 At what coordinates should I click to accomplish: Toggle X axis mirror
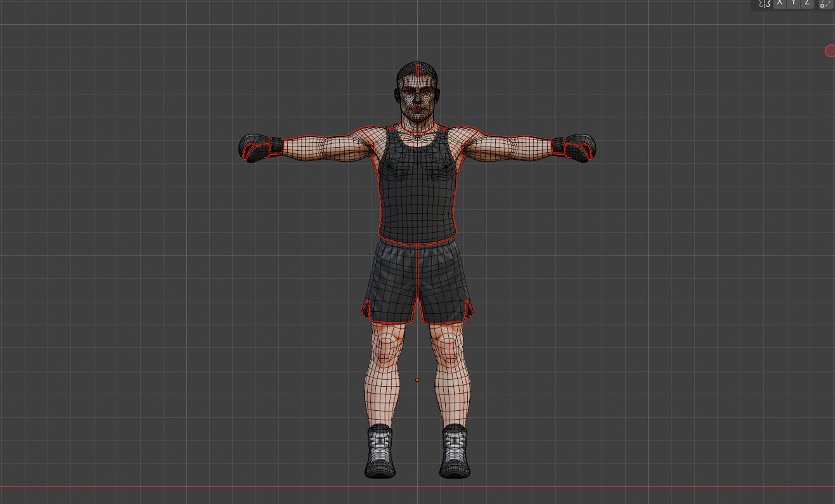tap(780, 3)
